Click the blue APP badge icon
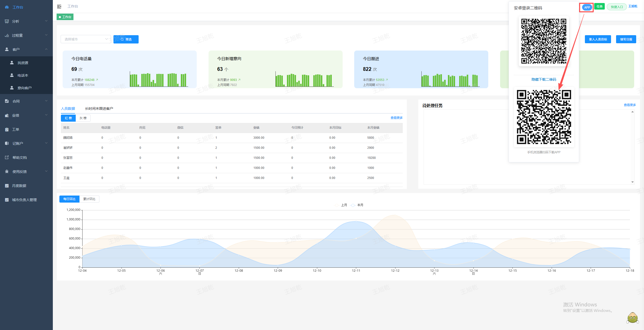The height and width of the screenshot is (330, 644). [587, 7]
